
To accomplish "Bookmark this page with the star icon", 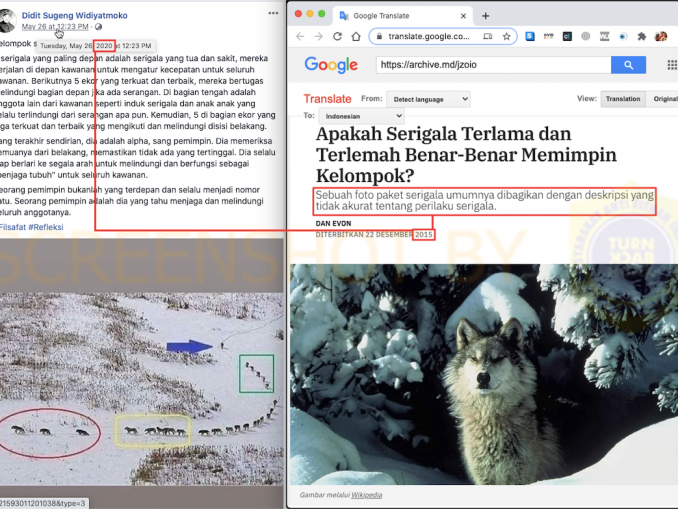I will tap(506, 36).
